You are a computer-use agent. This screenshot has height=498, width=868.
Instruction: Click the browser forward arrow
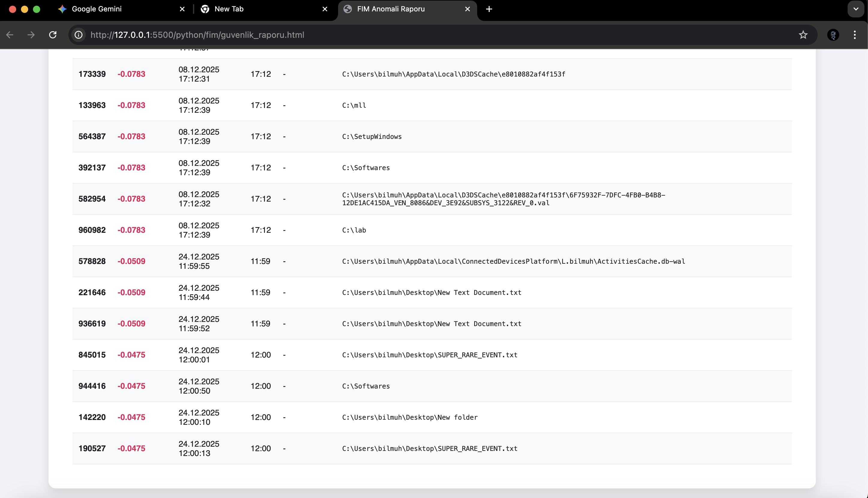(x=31, y=35)
